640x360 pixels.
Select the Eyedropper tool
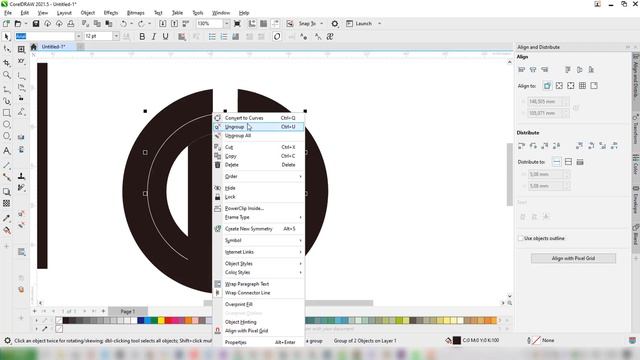[7, 218]
